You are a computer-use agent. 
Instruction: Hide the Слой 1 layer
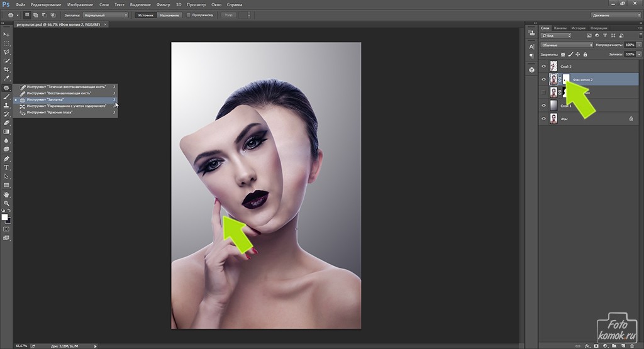[544, 106]
